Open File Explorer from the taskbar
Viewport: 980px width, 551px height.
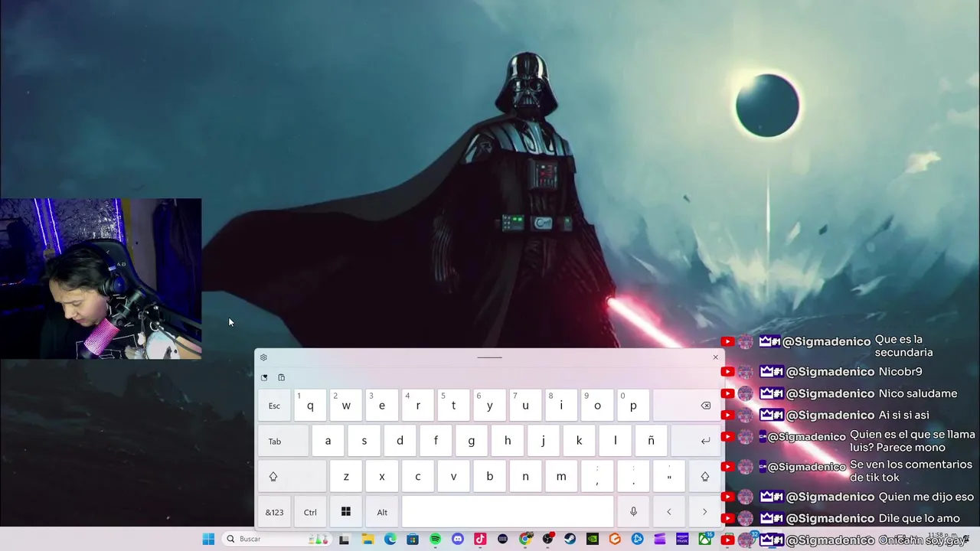(367, 539)
